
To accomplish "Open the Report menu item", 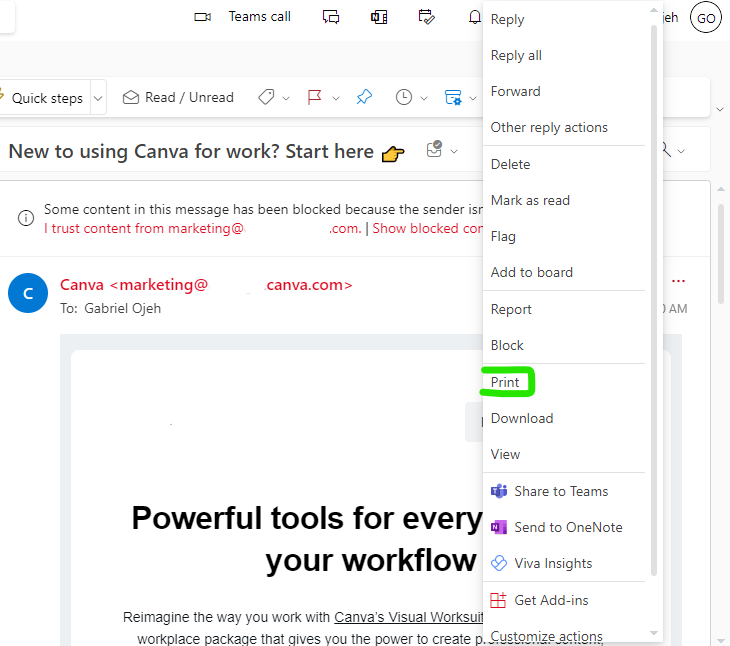I will coord(564,310).
